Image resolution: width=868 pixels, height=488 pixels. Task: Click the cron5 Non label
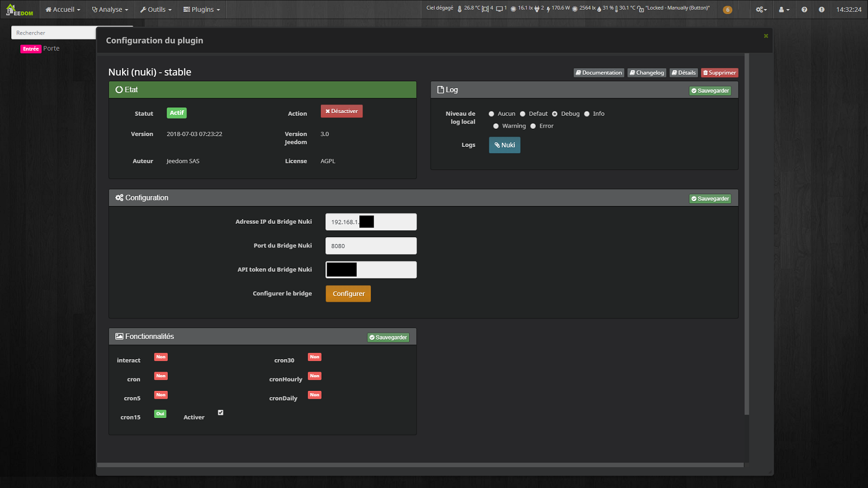(x=161, y=395)
